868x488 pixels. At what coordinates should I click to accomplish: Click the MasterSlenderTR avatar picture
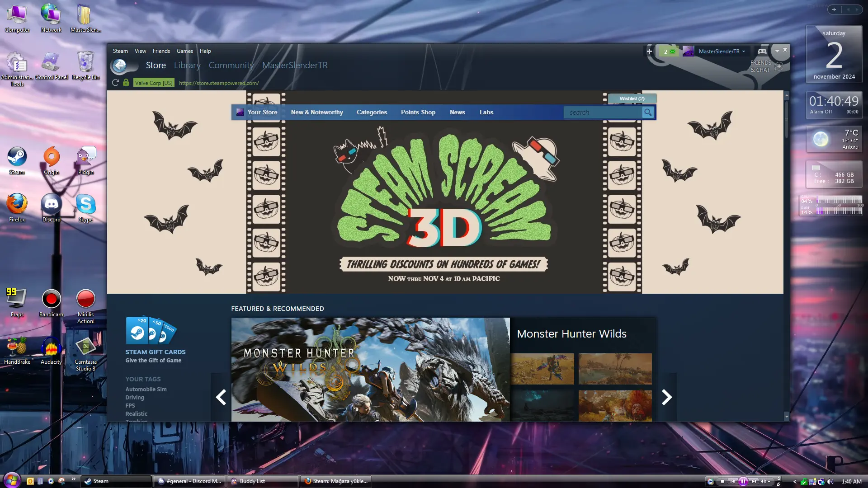coord(688,51)
